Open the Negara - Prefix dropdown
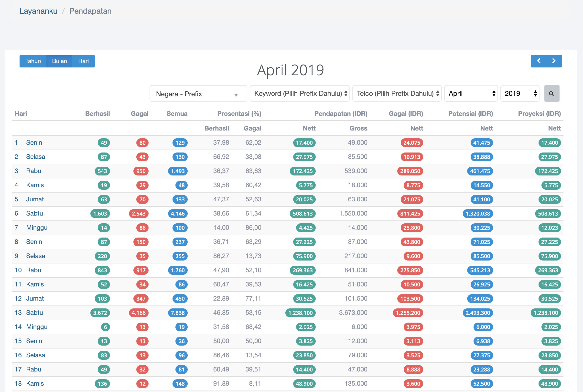583x392 pixels. [198, 94]
